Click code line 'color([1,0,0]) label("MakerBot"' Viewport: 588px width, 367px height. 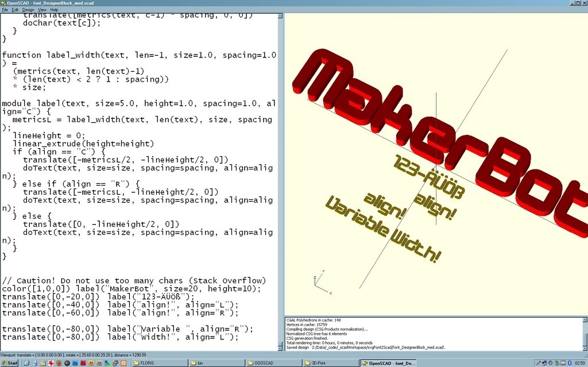pos(131,288)
